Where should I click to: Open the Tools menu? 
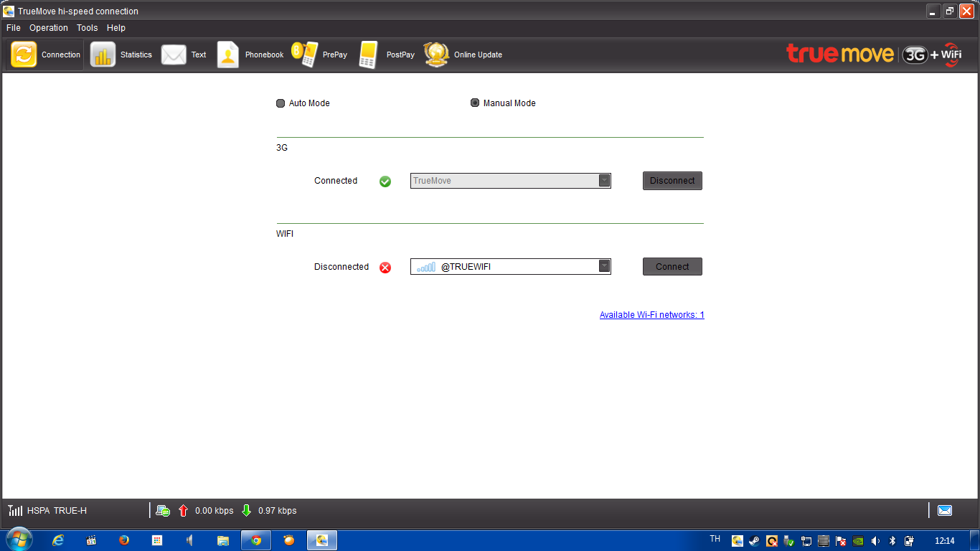(87, 28)
